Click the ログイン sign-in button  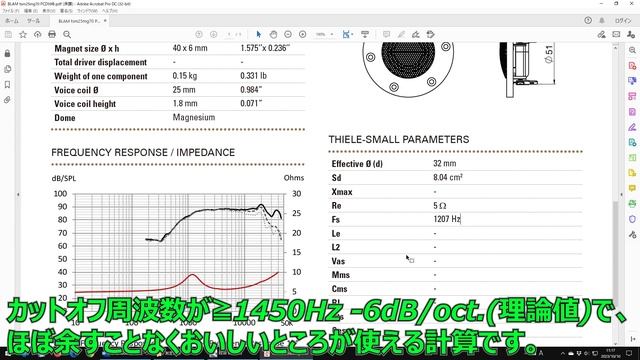623,20
